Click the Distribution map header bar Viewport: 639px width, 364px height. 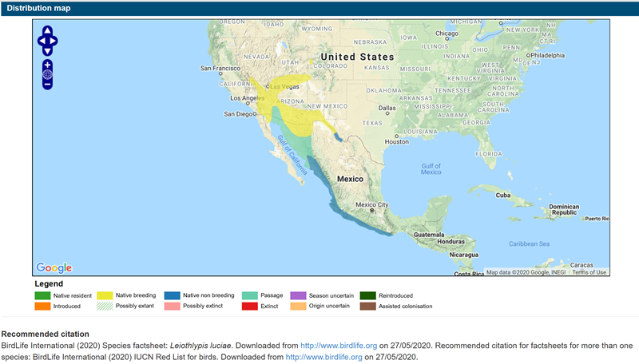click(x=319, y=8)
